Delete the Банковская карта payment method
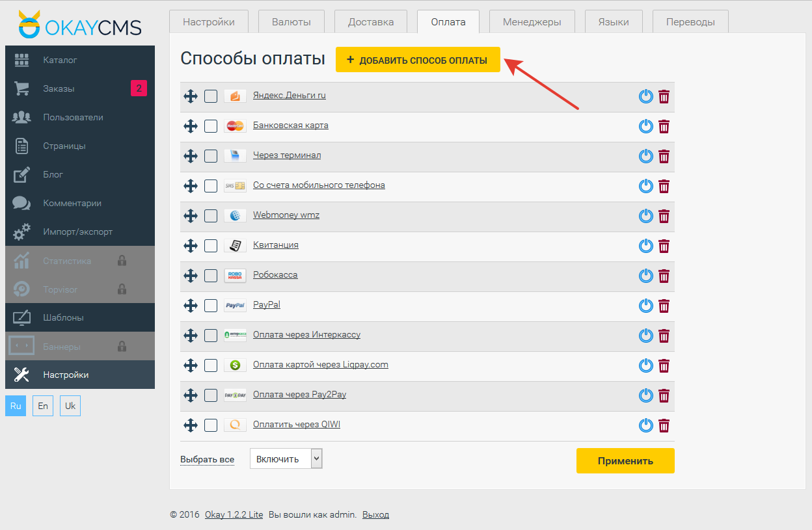Screen dimensions: 812x530 (664, 127)
